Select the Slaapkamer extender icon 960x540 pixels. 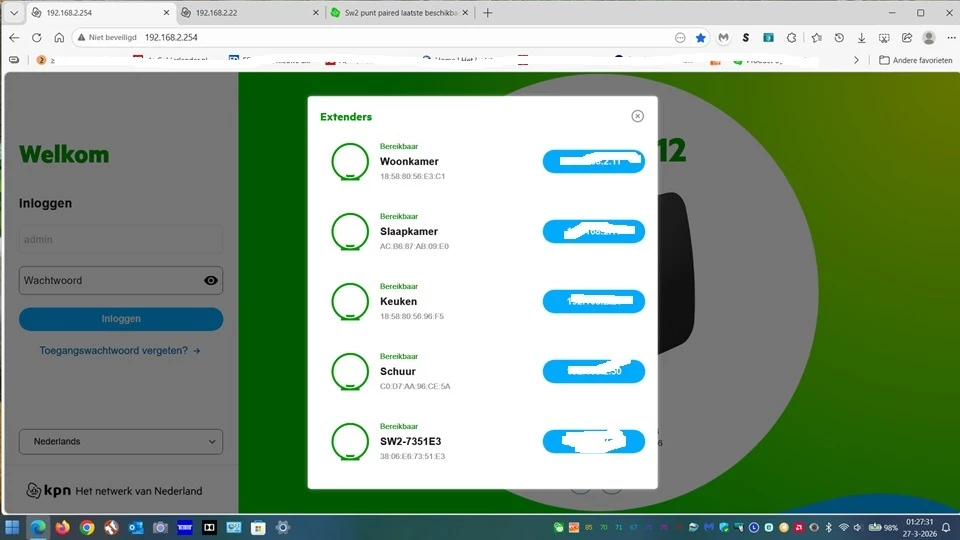pos(350,231)
